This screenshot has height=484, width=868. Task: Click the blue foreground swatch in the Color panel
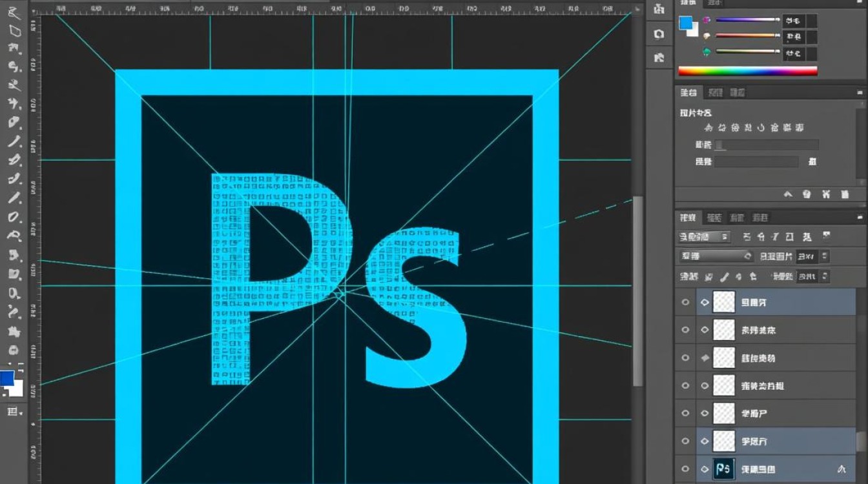686,23
